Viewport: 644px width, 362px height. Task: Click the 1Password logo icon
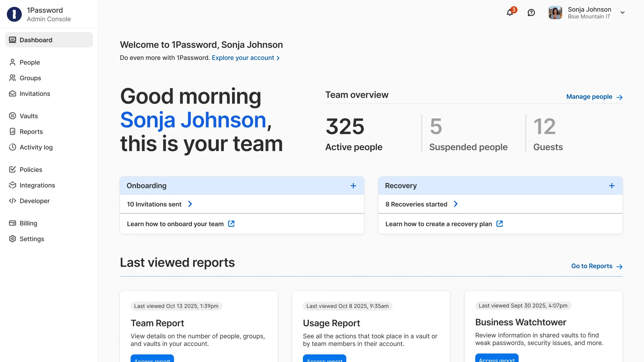point(14,14)
